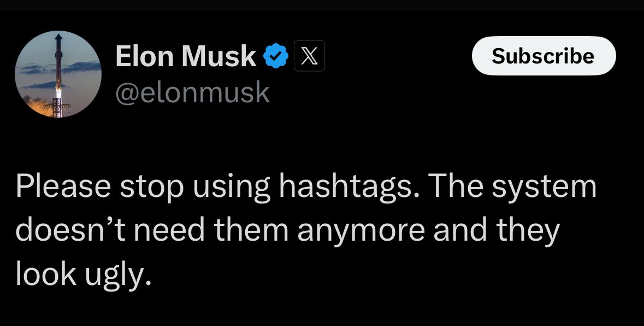Open the @elonmusk handle link
This screenshot has width=644, height=326.
(193, 92)
